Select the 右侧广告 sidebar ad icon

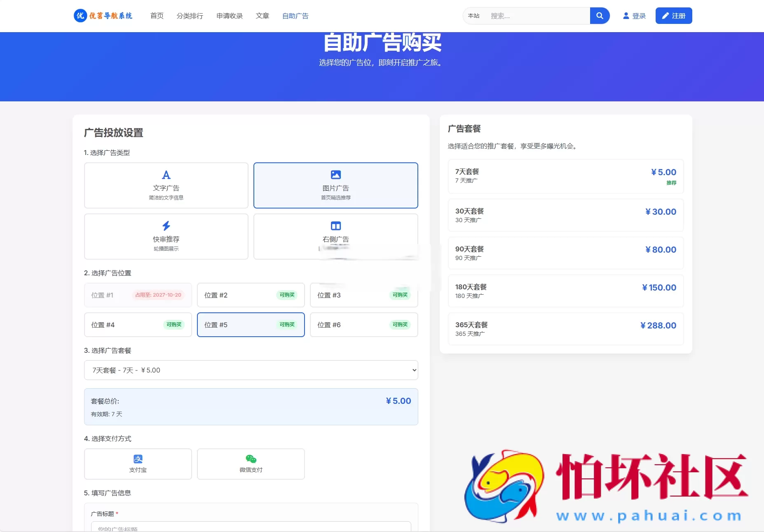[335, 225]
